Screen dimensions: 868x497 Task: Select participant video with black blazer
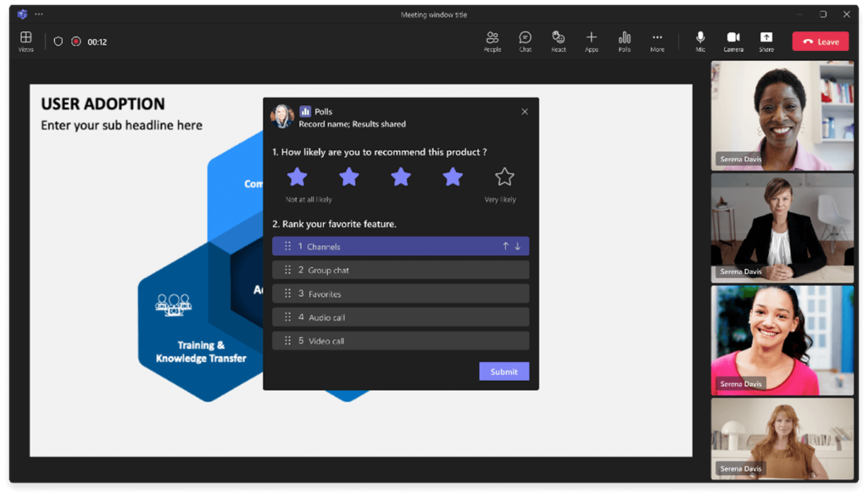tap(782, 228)
